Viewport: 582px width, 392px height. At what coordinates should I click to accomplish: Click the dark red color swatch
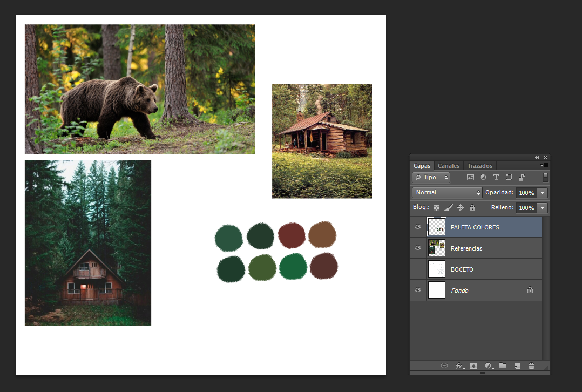[292, 235]
